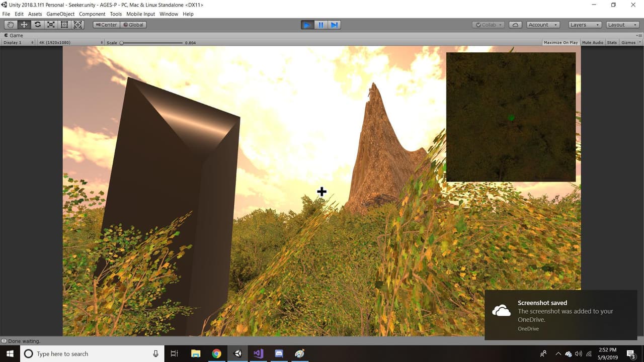Toggle Mute Audio option
This screenshot has height=362, width=644.
tap(592, 43)
